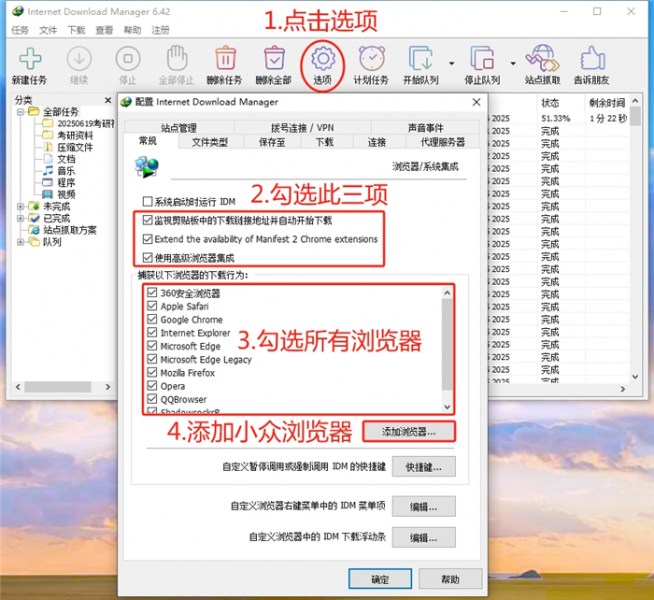
Task: Open the 注册 menu
Action: pyautogui.click(x=160, y=30)
